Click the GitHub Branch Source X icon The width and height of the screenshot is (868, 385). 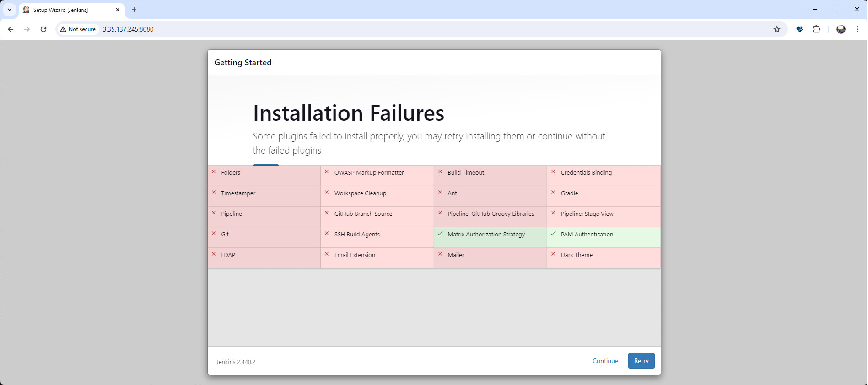point(327,213)
